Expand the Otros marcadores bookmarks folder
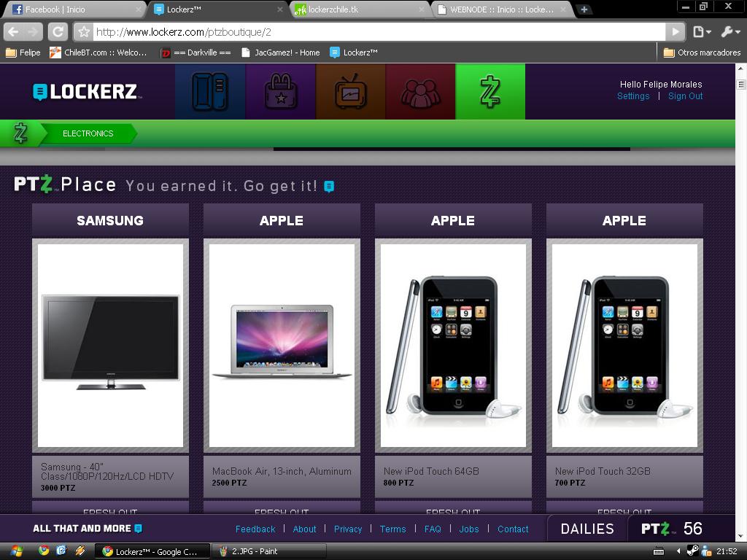 (702, 52)
